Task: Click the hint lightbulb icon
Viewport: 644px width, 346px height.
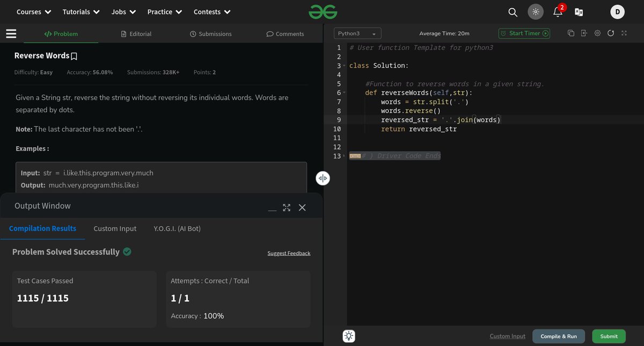Action: click(349, 336)
